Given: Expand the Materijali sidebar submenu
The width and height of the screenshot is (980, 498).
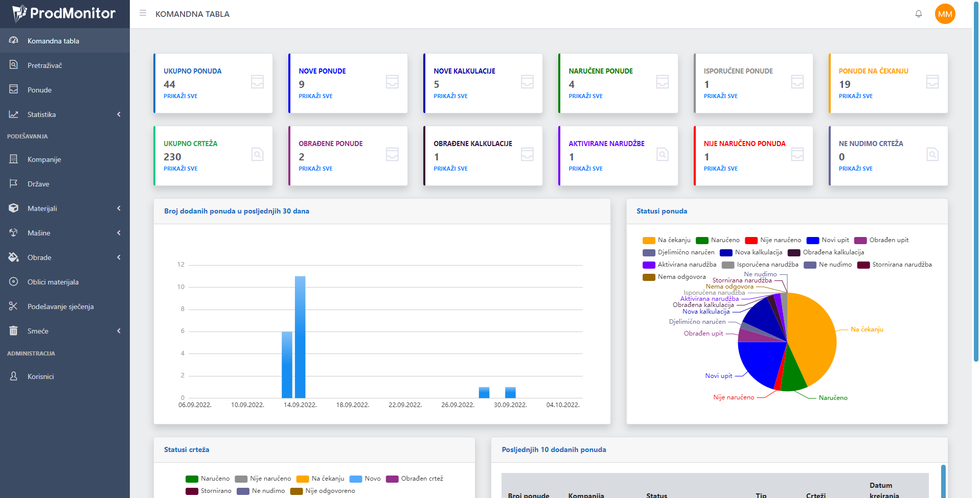Looking at the screenshot, I should pos(119,208).
